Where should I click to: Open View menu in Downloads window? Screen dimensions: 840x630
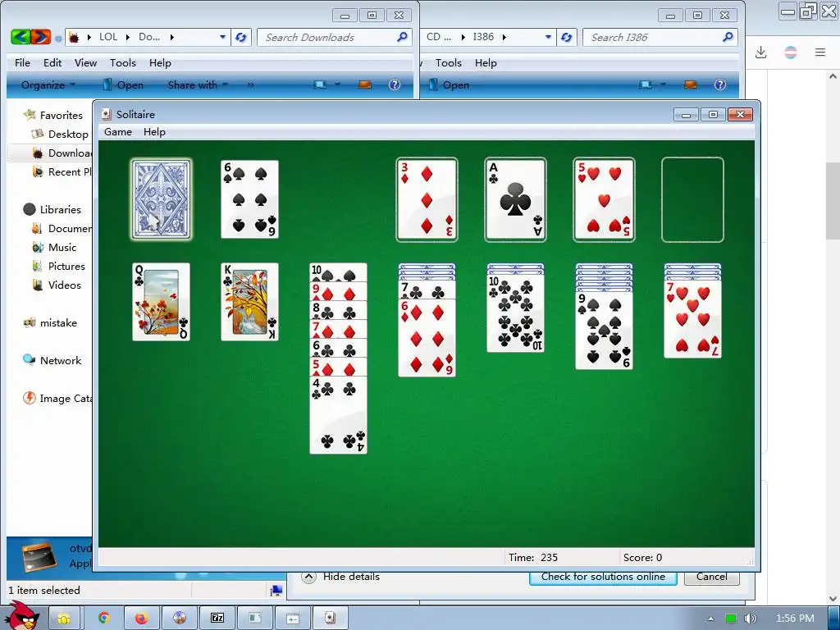point(85,62)
